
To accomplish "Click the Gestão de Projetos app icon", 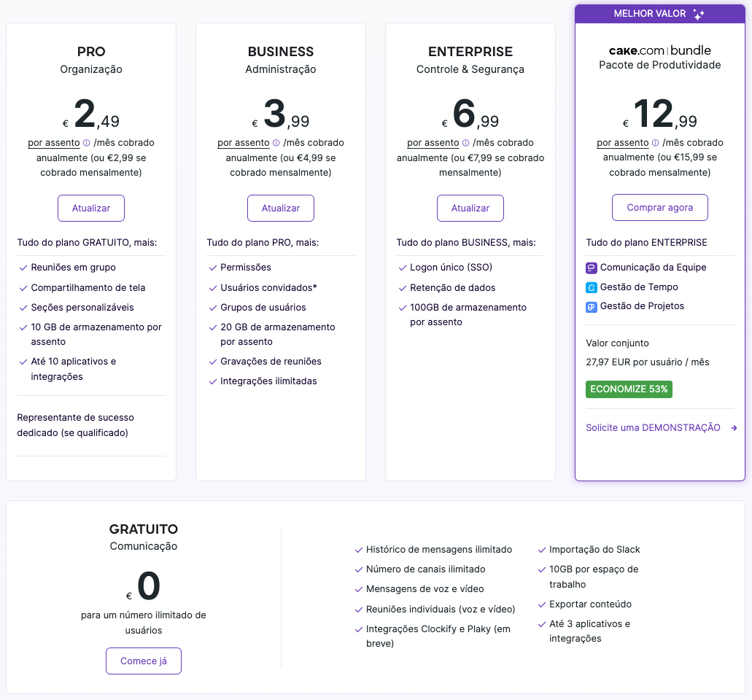I will (592, 307).
